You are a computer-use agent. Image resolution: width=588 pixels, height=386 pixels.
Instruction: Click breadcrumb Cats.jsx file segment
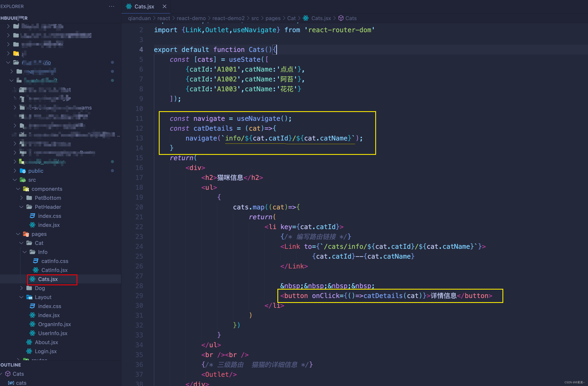(321, 18)
